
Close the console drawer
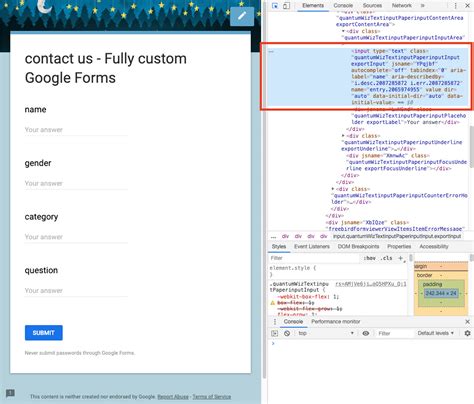(x=467, y=322)
